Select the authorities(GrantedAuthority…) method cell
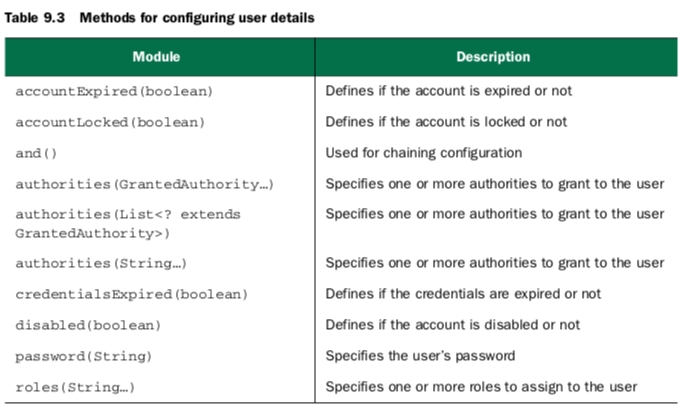This screenshot has height=410, width=684. (144, 184)
